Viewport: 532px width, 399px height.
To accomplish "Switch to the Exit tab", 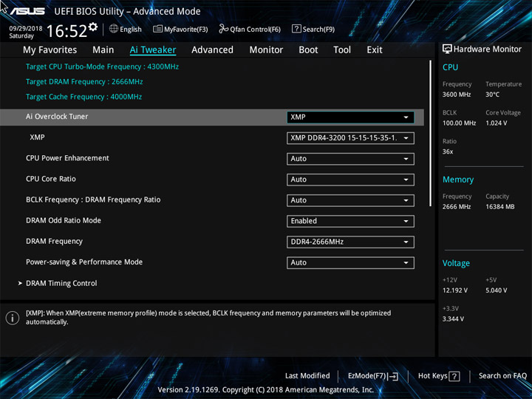I will coord(375,50).
